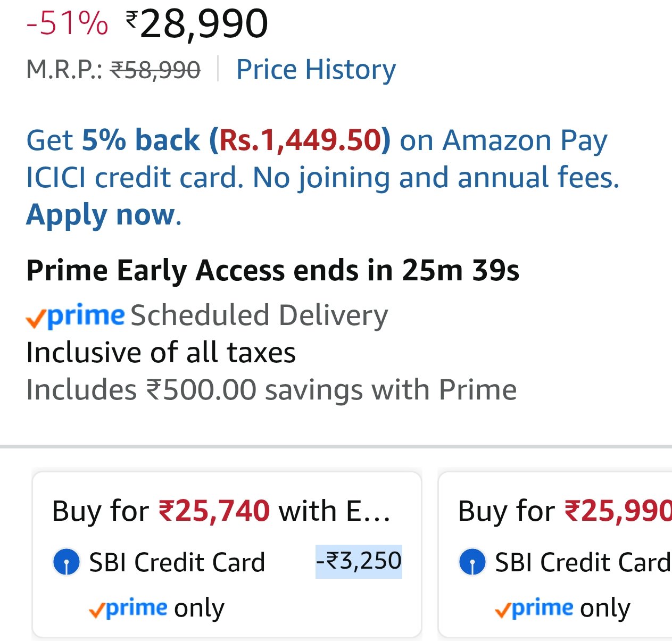The image size is (672, 641).
Task: Click the highlighted -₹3,250 discount amount
Action: [x=359, y=561]
